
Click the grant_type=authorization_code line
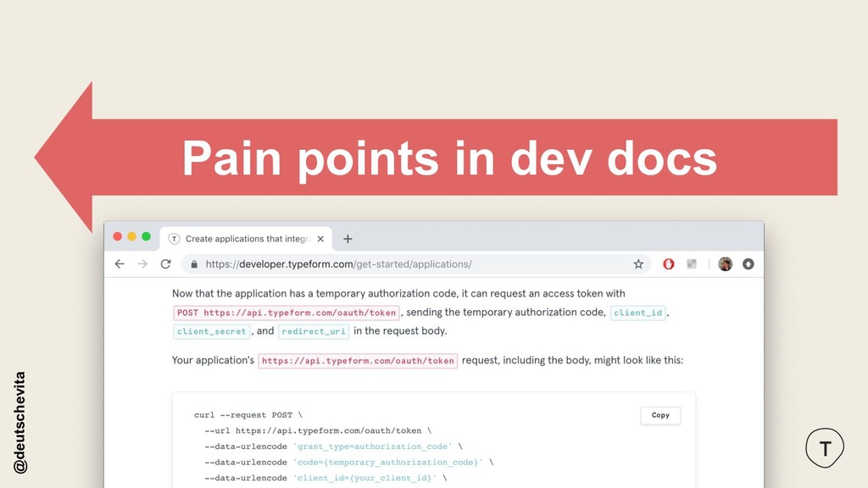coord(333,446)
